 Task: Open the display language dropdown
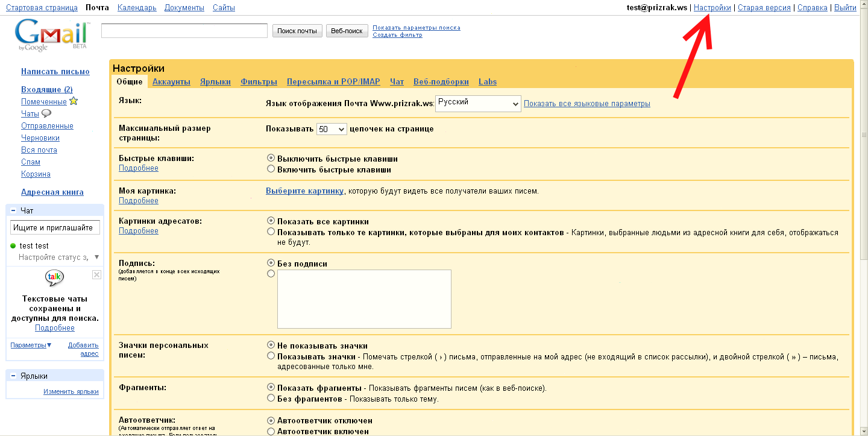(478, 103)
